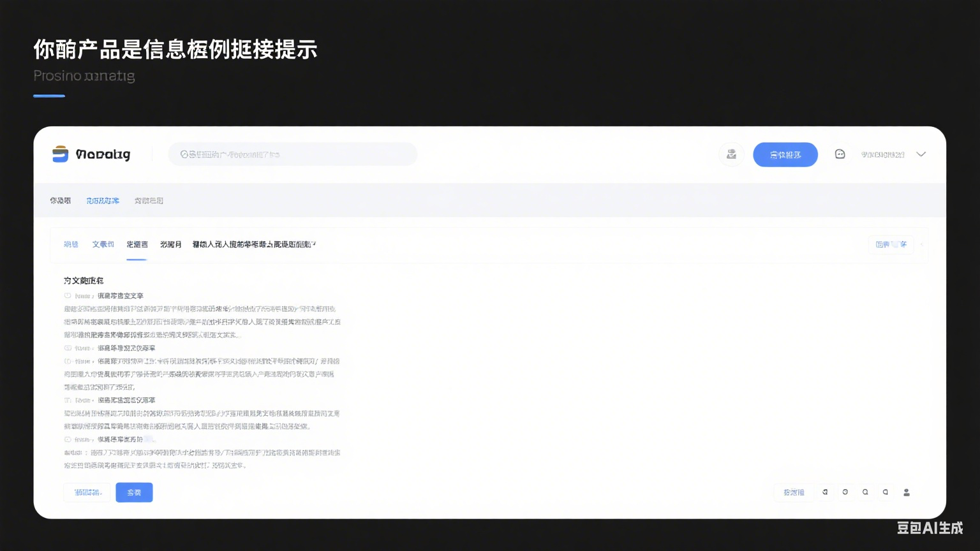Expand the account dropdown chevron top right
The width and height of the screenshot is (980, 551).
point(921,154)
